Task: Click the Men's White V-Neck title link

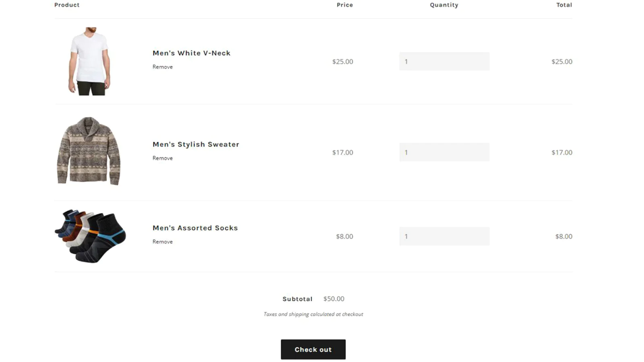Action: 191,53
